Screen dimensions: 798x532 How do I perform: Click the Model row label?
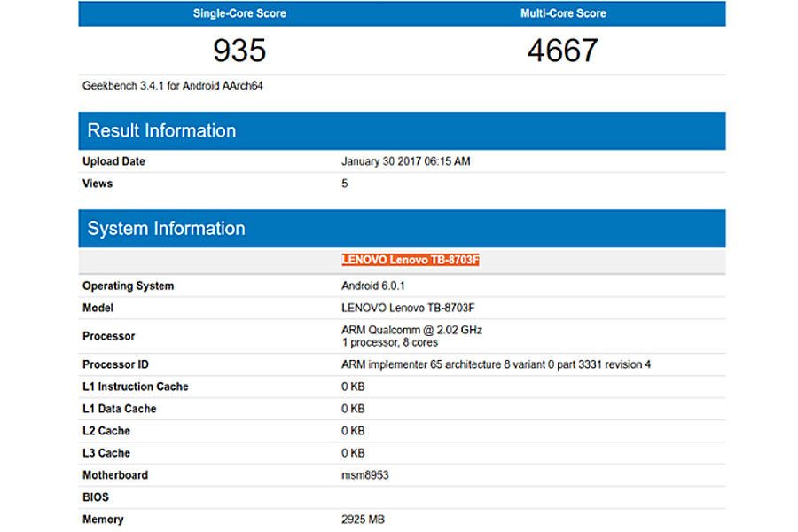point(98,308)
